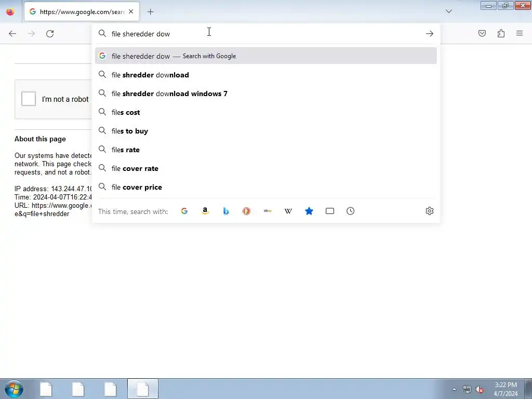
Task: Click the Show desktop strip
Action: tap(528, 389)
